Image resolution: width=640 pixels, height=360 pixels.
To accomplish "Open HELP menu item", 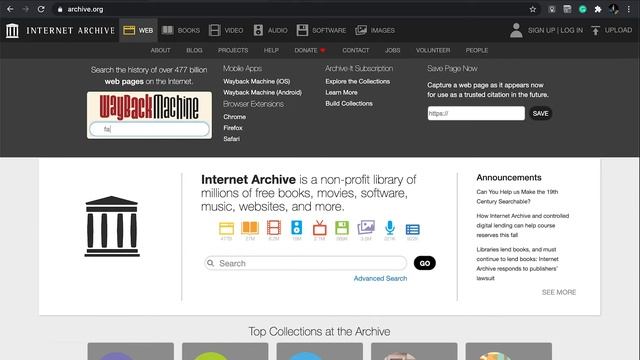I will [271, 50].
